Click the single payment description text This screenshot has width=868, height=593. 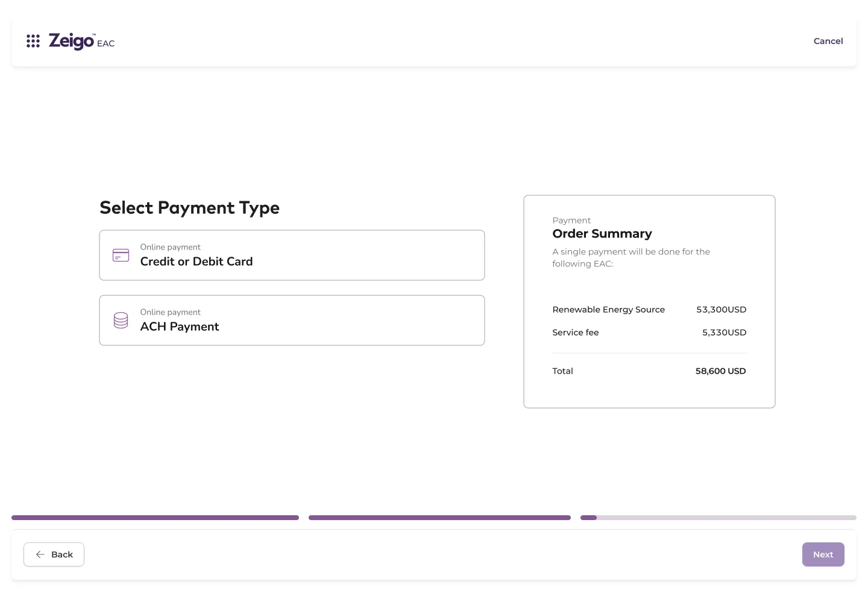(631, 258)
